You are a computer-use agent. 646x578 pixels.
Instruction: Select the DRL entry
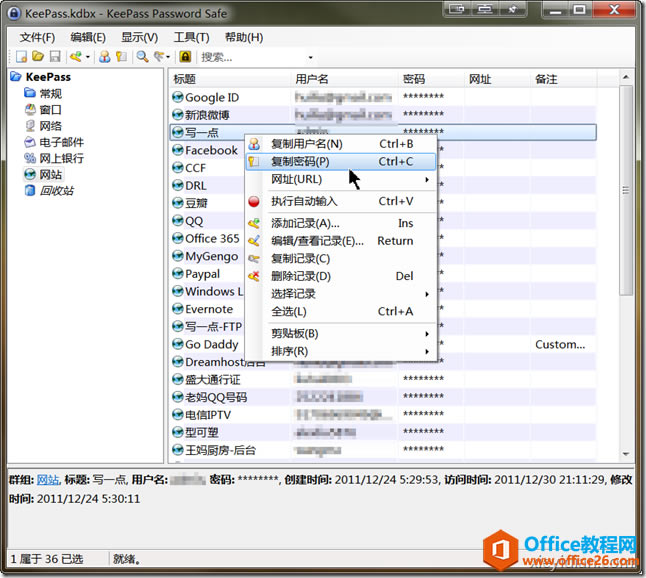coord(196,186)
